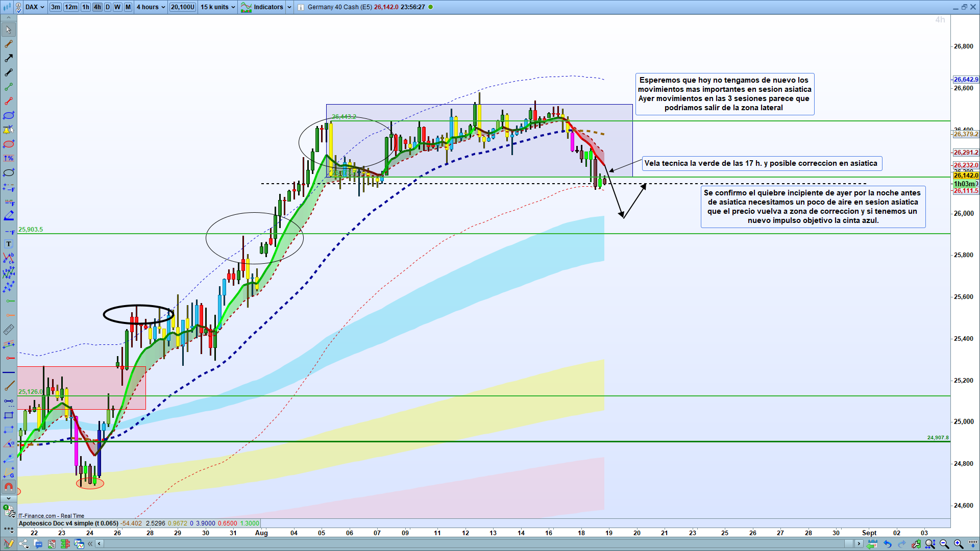Open the alert bell tool

coord(9,130)
